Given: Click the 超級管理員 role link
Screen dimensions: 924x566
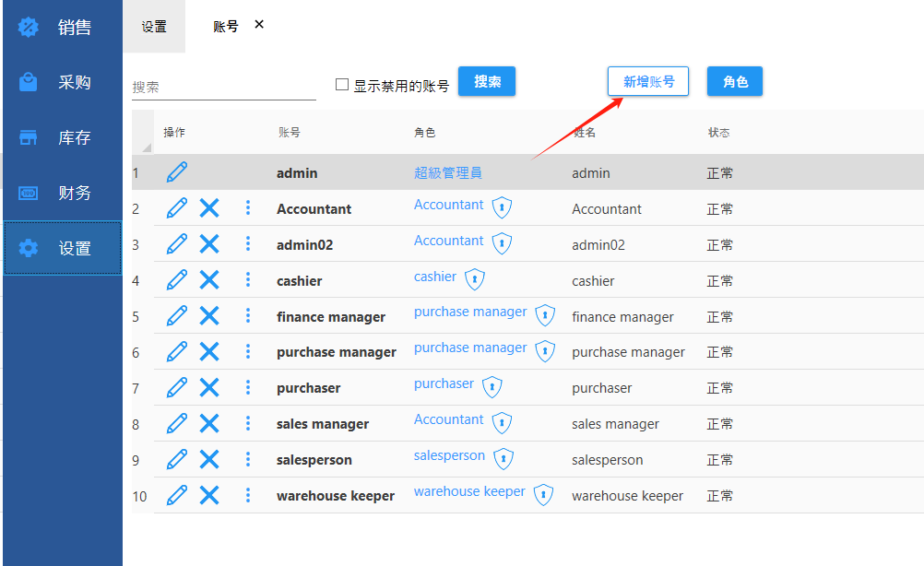Looking at the screenshot, I should coord(448,172).
